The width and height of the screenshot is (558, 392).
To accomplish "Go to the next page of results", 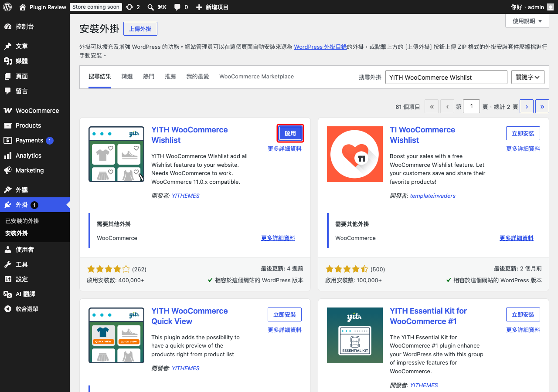I will [527, 106].
